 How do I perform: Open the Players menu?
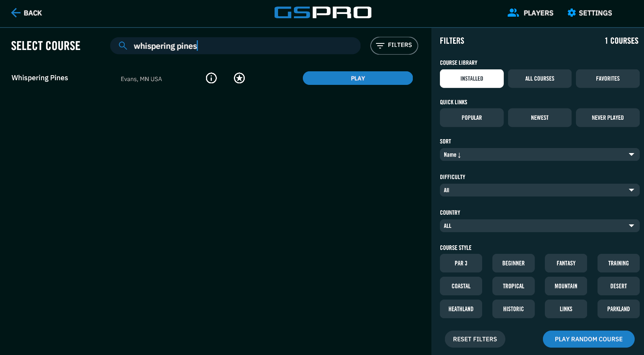click(x=530, y=13)
